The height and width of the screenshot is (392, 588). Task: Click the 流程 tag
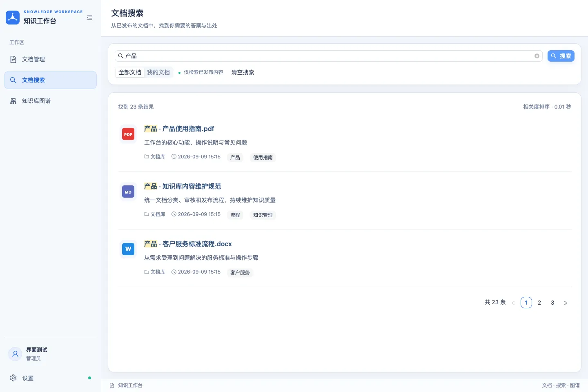pos(235,215)
